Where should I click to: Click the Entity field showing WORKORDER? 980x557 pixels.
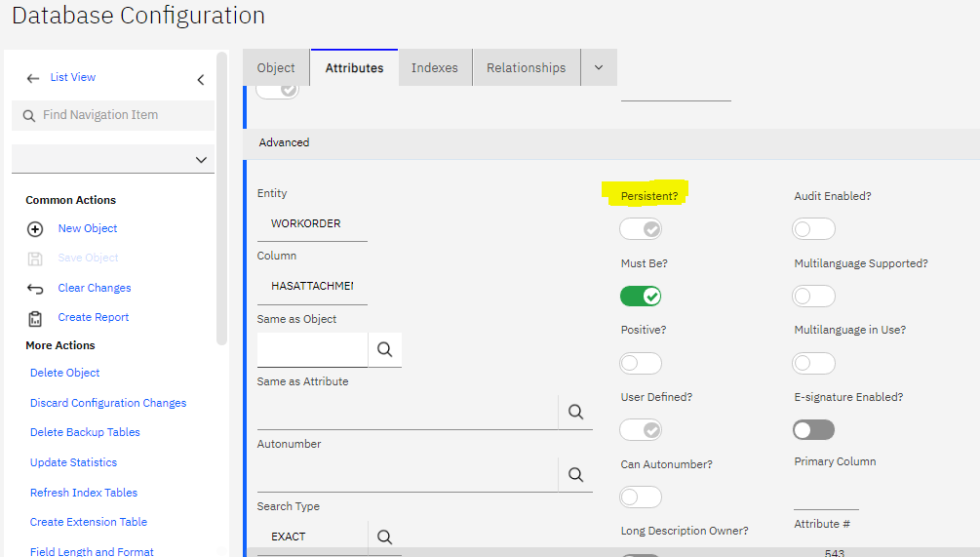click(312, 223)
